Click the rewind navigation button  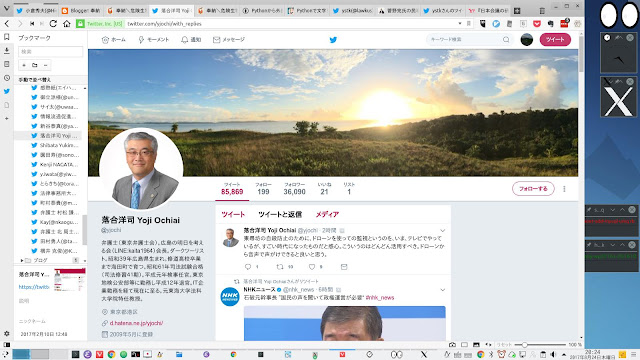point(32,24)
